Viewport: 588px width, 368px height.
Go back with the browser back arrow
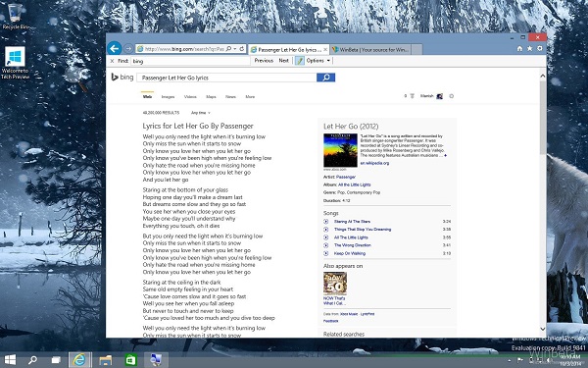115,48
